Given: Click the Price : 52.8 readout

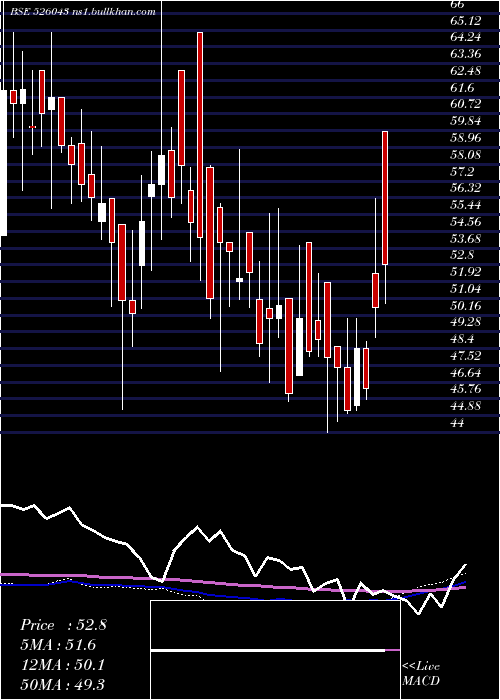Looking at the screenshot, I should [x=63, y=625].
